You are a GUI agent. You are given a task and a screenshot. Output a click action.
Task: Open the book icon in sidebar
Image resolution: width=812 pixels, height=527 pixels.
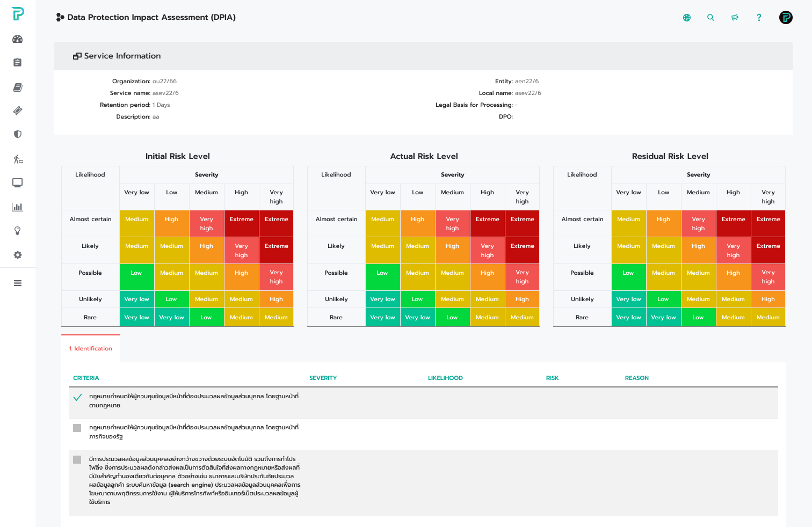(x=17, y=87)
